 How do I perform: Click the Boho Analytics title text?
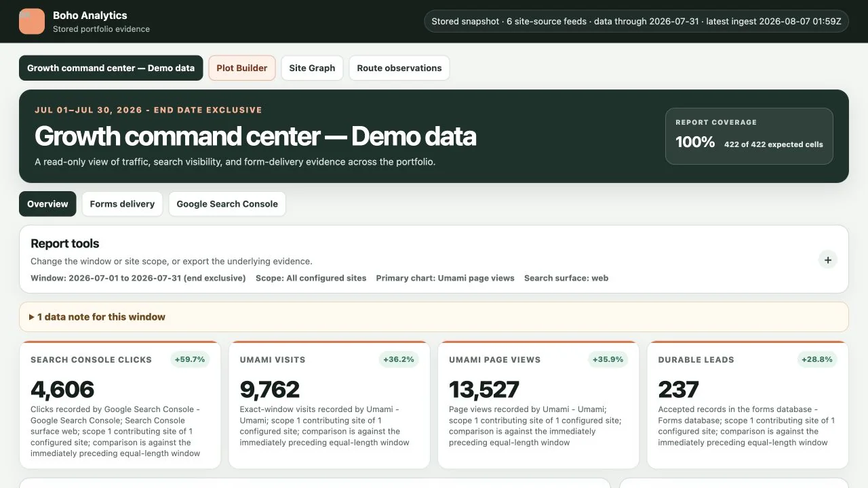(x=90, y=16)
